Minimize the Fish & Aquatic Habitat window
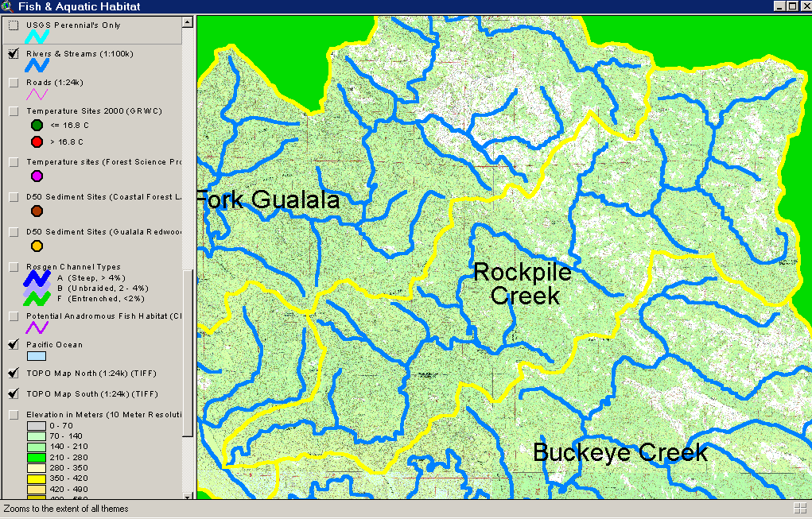 (x=780, y=6)
